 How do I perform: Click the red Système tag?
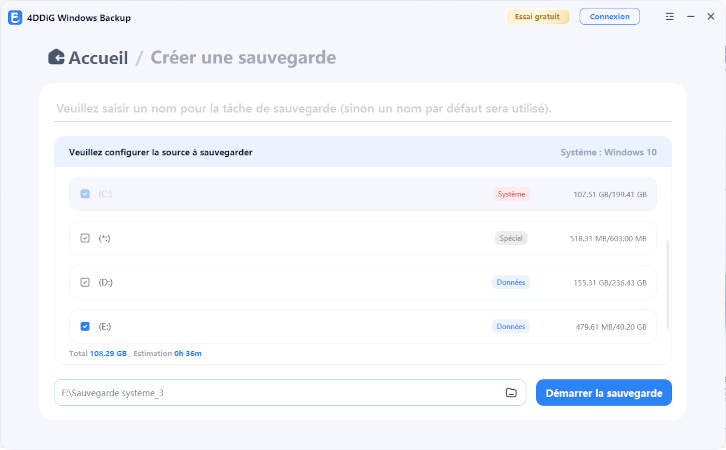[510, 194]
